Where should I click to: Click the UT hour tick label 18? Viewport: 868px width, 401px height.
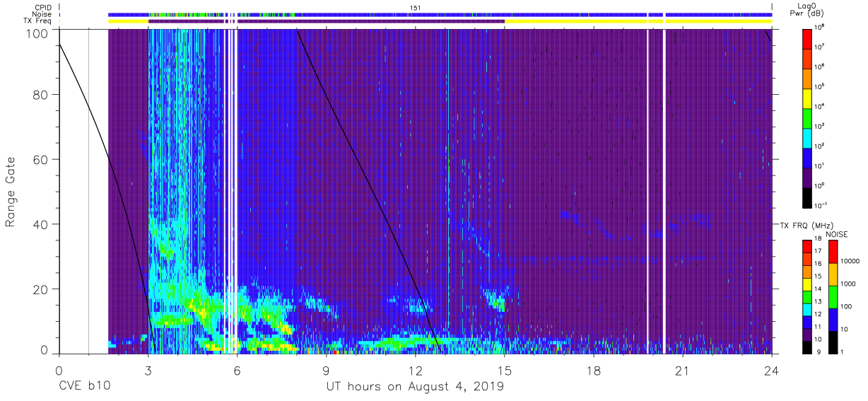594,369
